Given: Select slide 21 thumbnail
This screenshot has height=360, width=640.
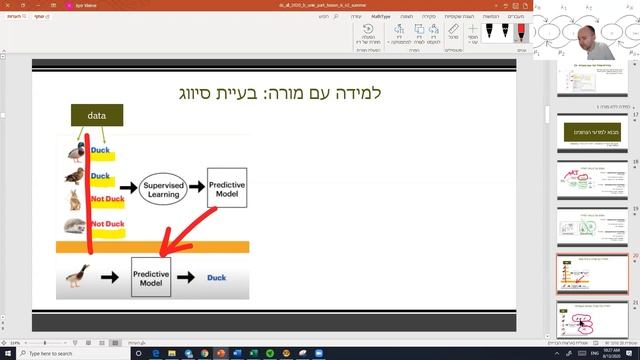Looking at the screenshot, I should pos(592,320).
